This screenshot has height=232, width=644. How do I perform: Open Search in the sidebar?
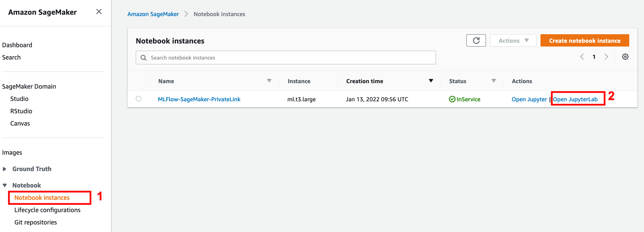coord(11,57)
